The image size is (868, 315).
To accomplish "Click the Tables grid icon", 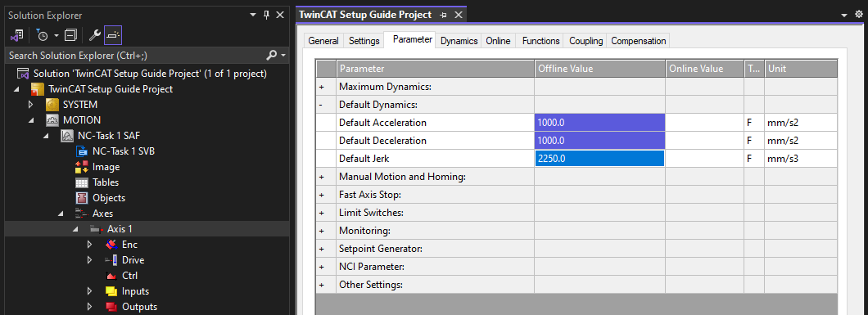I will coord(82,182).
